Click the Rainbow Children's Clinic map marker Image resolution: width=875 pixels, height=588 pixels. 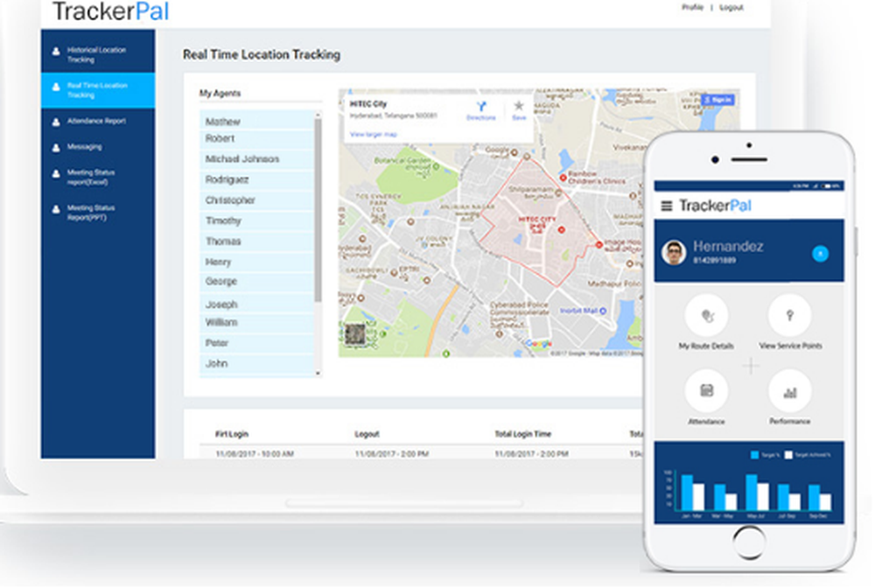click(563, 178)
